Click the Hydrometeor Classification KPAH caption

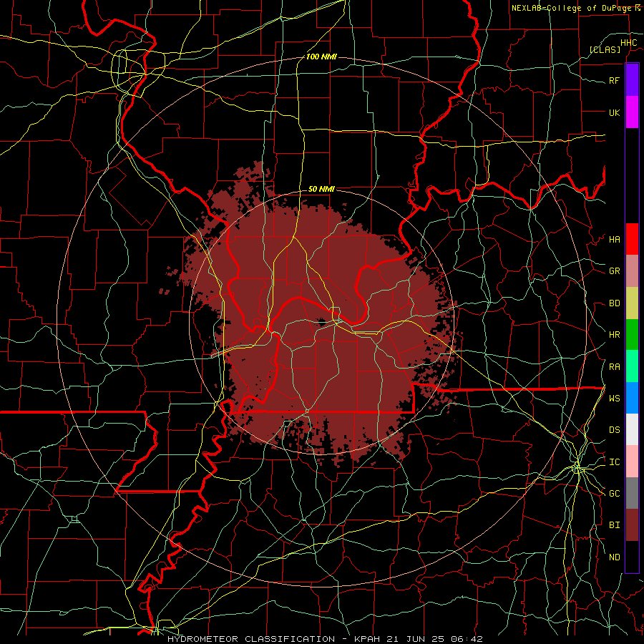tap(326, 639)
